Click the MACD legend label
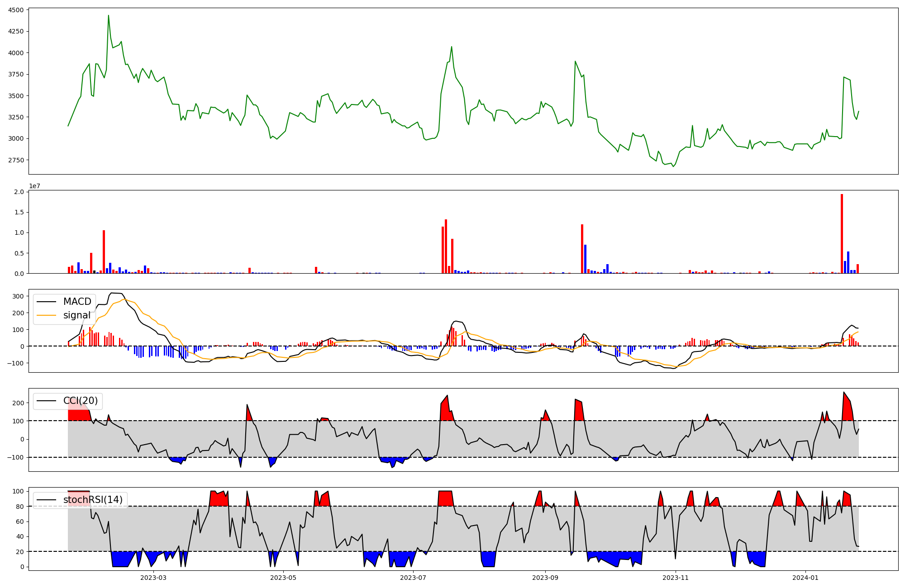The height and width of the screenshot is (588, 905). coord(77,302)
